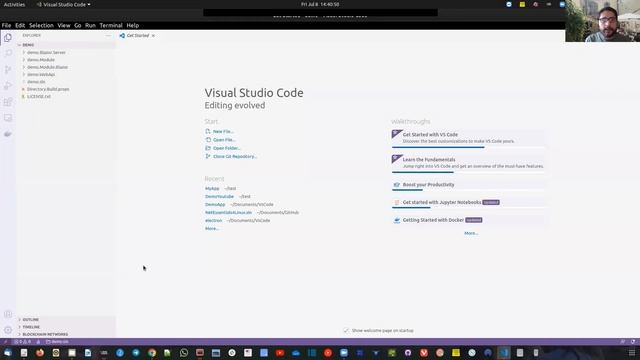Open recent DemoYoutube project
Viewport: 640px width, 360px height.
tap(219, 196)
